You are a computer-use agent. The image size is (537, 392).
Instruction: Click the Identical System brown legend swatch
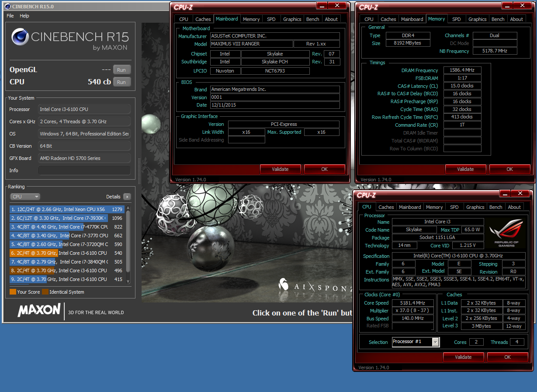(45, 292)
